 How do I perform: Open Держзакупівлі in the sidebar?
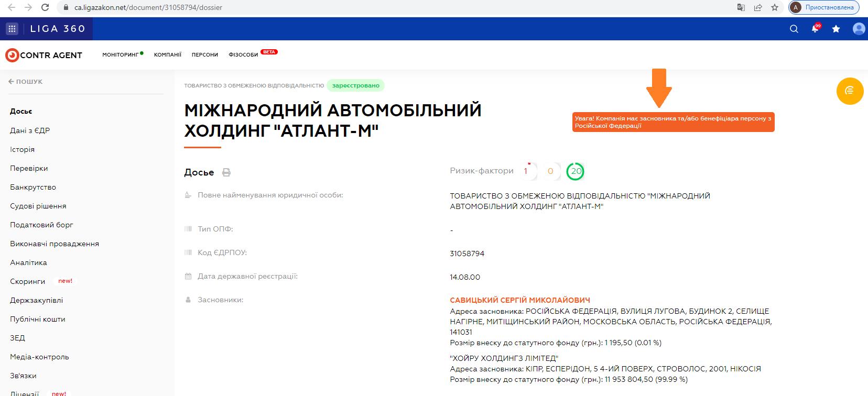(36, 300)
